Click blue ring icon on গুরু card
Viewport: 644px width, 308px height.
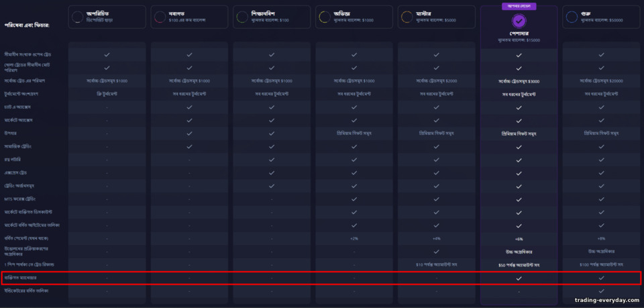click(x=572, y=17)
